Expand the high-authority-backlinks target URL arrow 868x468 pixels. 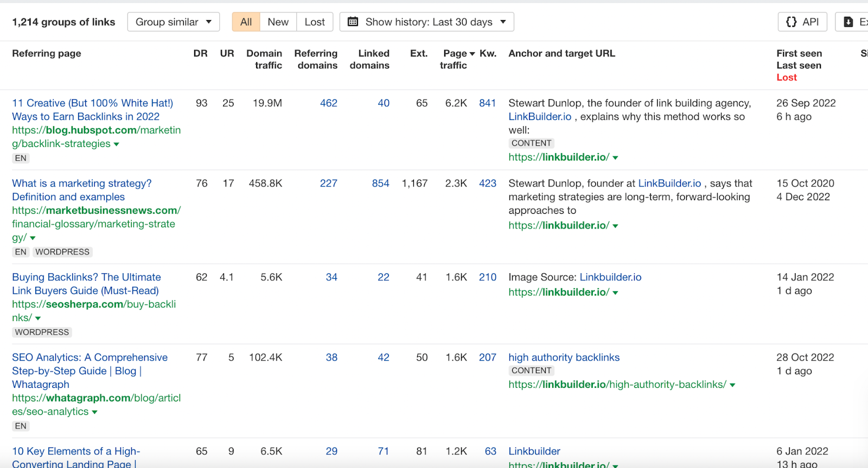click(732, 385)
